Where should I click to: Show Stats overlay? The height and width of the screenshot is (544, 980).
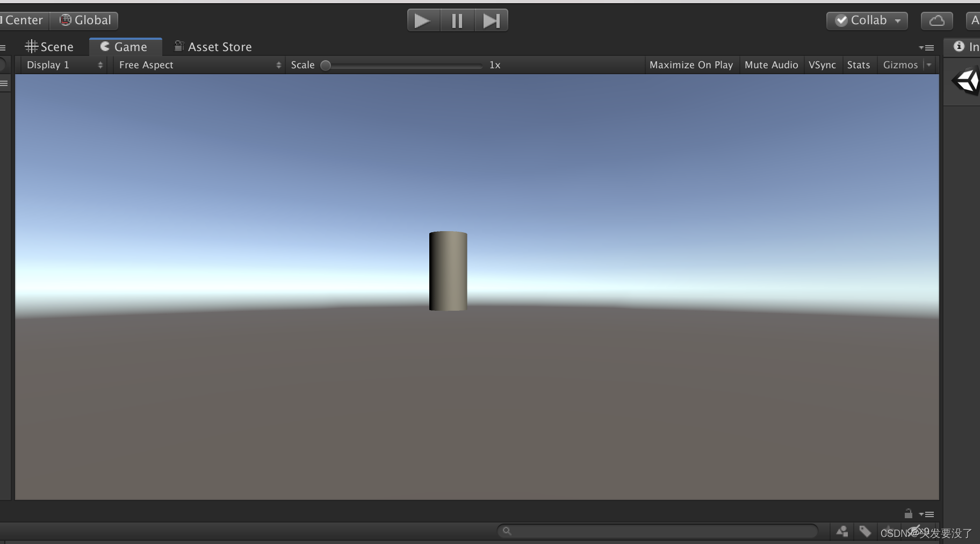tap(858, 65)
